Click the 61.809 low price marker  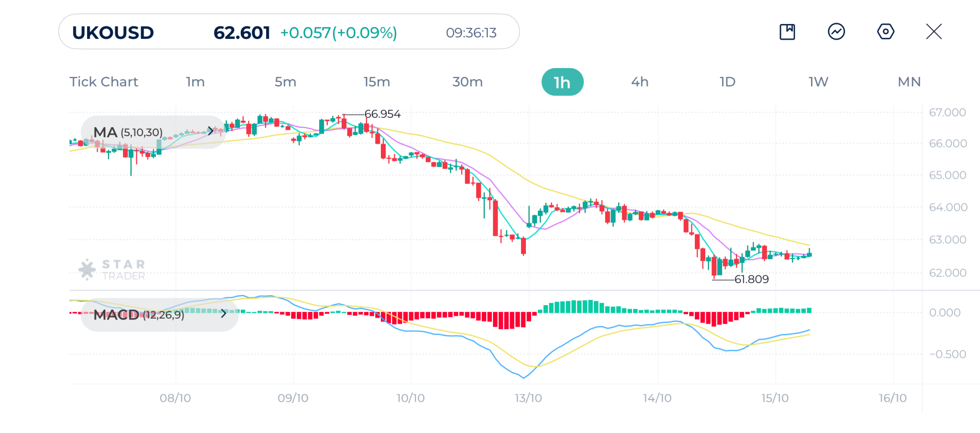[751, 279]
